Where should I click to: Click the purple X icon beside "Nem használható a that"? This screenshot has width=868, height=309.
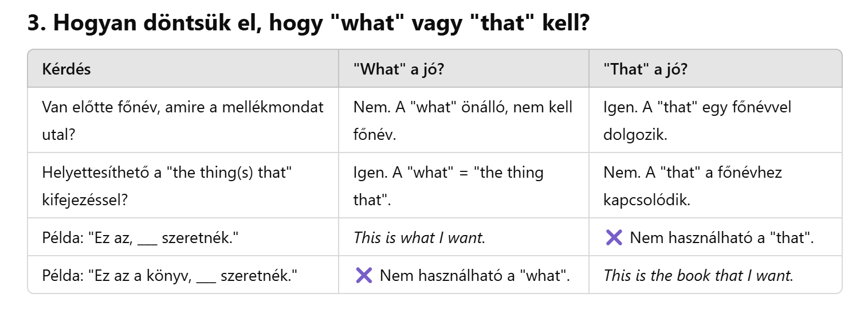(x=614, y=237)
